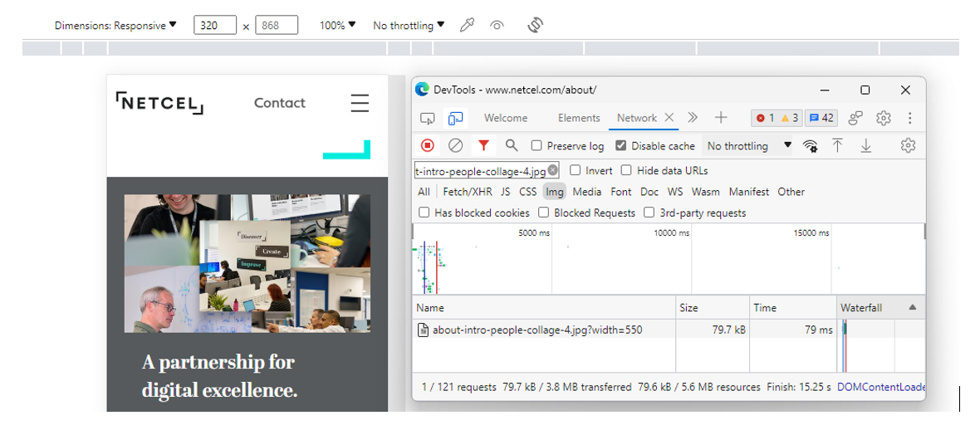
Task: Enable the Preserve log checkbox
Action: (x=537, y=146)
